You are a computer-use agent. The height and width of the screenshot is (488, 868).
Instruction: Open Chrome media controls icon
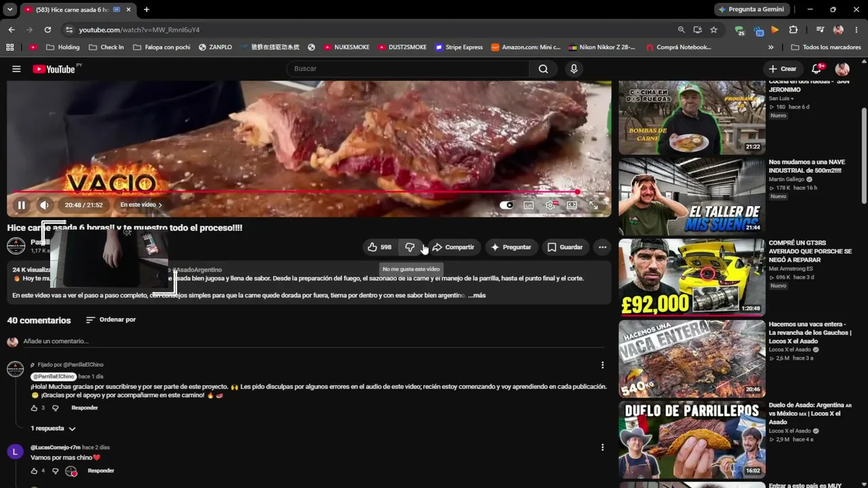point(821,30)
